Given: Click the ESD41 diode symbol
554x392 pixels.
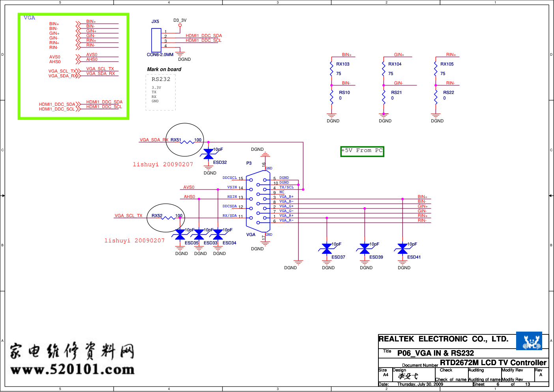Looking at the screenshot, I should (x=402, y=249).
